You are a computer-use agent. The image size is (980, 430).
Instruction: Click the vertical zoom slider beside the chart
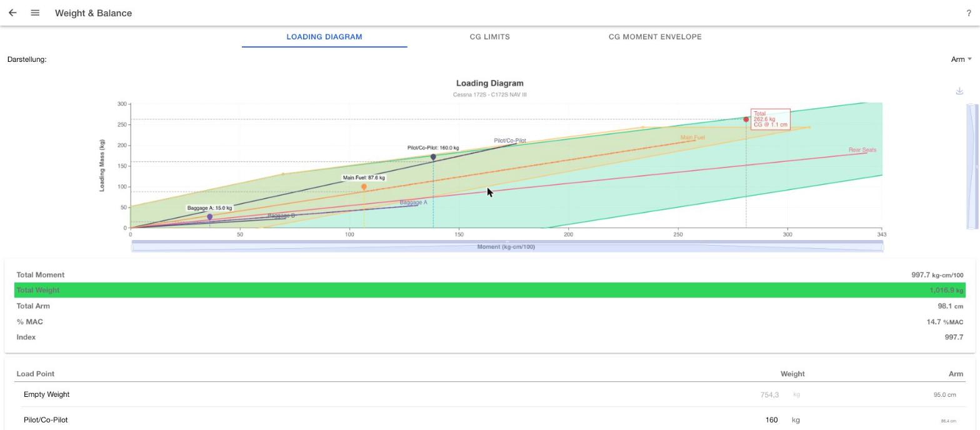point(972,166)
